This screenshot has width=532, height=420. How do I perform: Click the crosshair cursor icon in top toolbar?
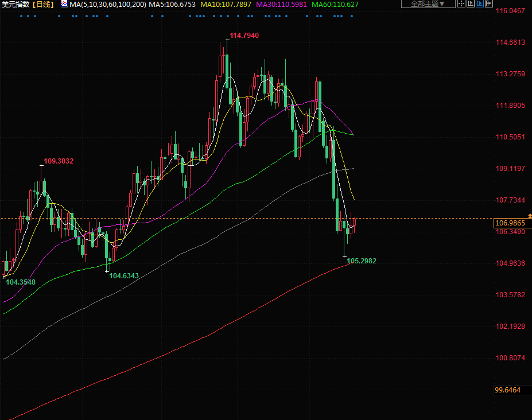click(462, 4)
